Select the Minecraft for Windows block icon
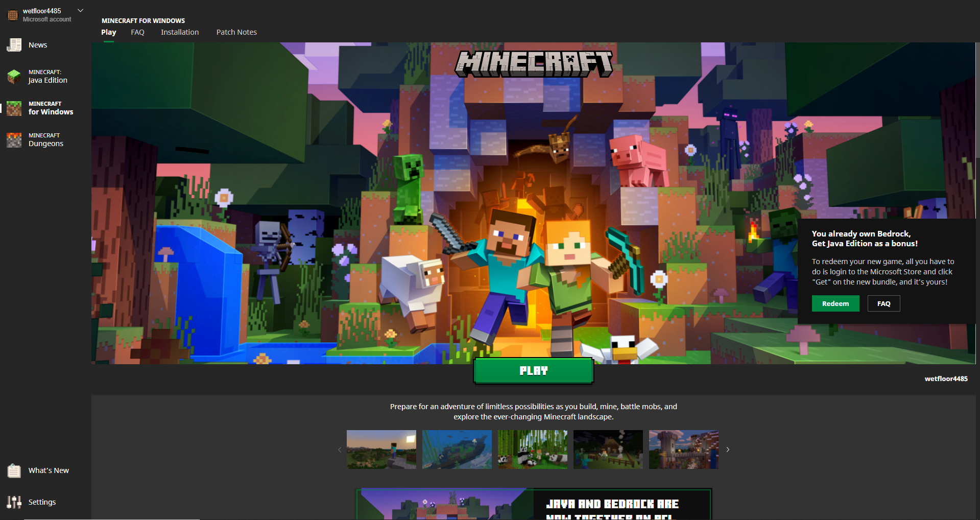Image resolution: width=980 pixels, height=520 pixels. click(x=14, y=108)
